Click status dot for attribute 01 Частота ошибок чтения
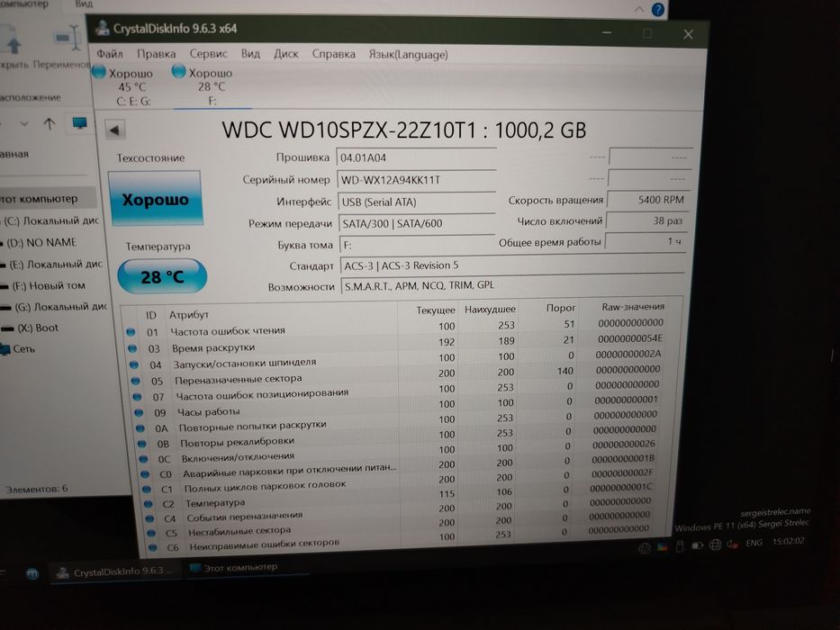Image resolution: width=840 pixels, height=630 pixels. click(x=131, y=332)
